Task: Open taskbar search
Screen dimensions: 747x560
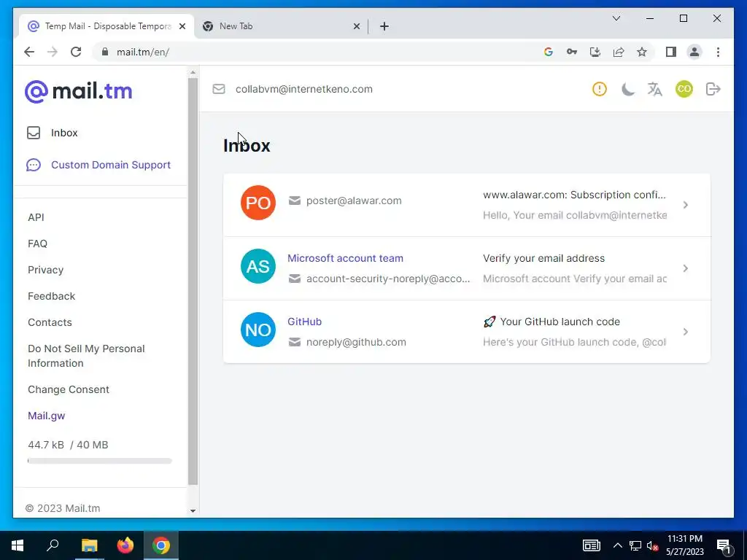Action: click(53, 545)
